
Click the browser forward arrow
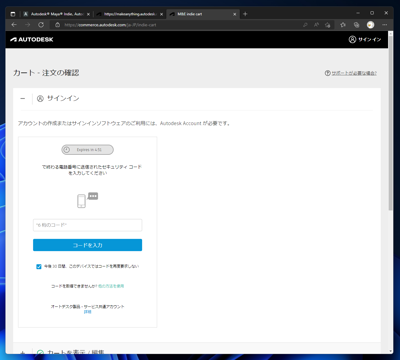pos(27,25)
